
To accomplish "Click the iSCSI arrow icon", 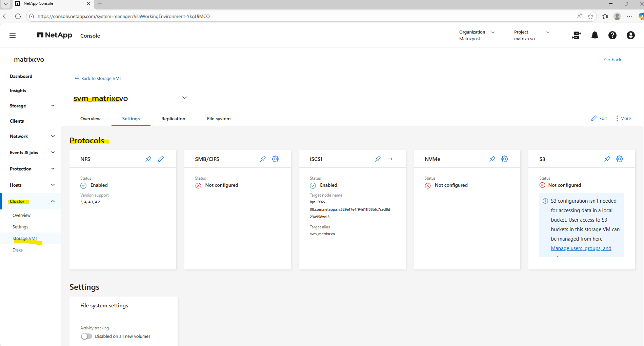I will [x=390, y=159].
